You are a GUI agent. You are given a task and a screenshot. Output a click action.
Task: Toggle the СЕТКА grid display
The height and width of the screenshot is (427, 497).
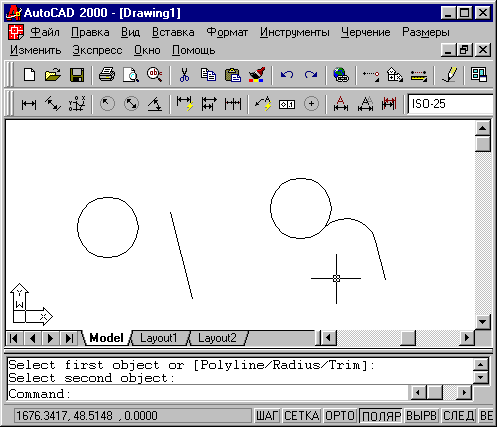pyautogui.click(x=302, y=416)
